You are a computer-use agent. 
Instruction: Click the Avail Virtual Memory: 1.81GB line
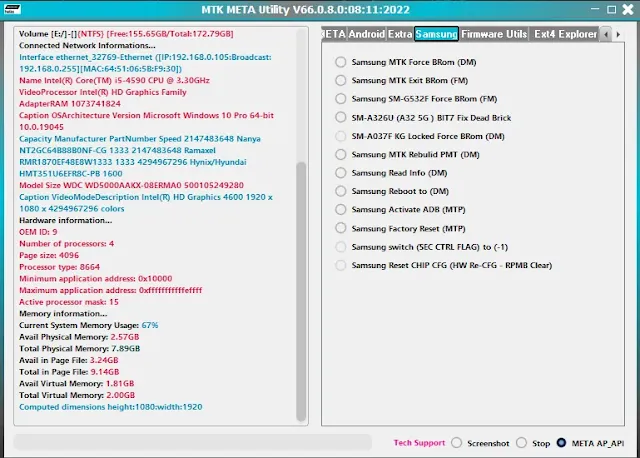(x=77, y=383)
